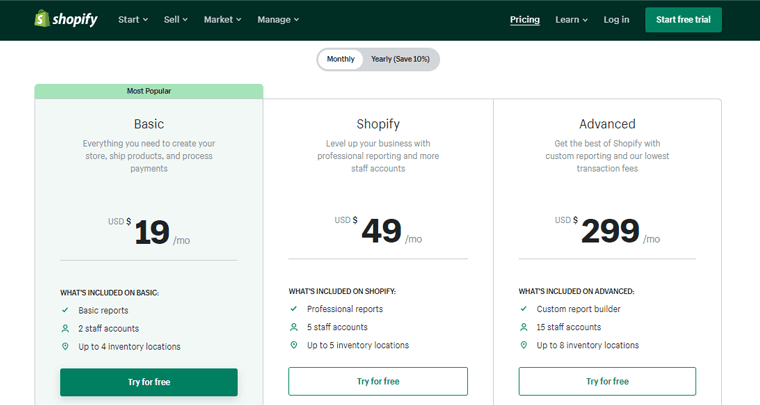The width and height of the screenshot is (760, 405).
Task: Click the Most Popular banner
Action: pyautogui.click(x=149, y=91)
